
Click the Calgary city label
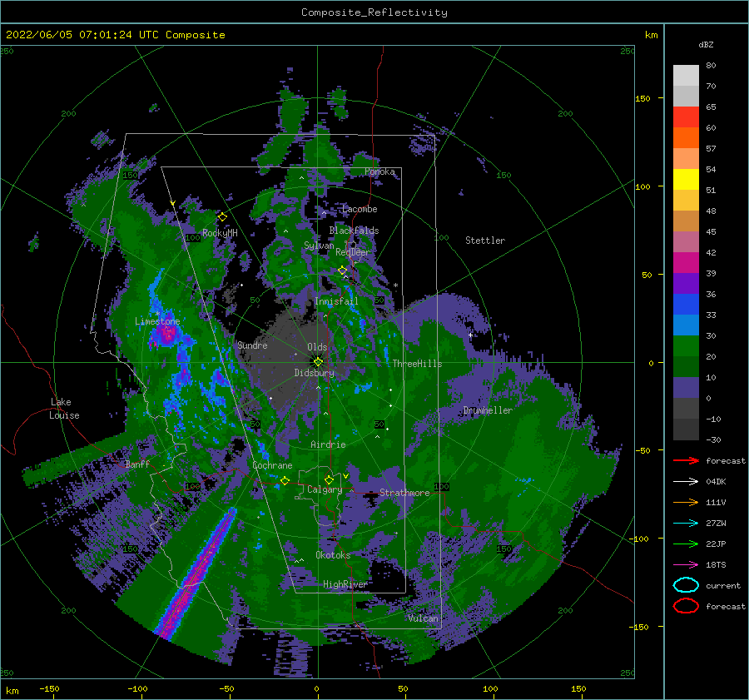325,489
